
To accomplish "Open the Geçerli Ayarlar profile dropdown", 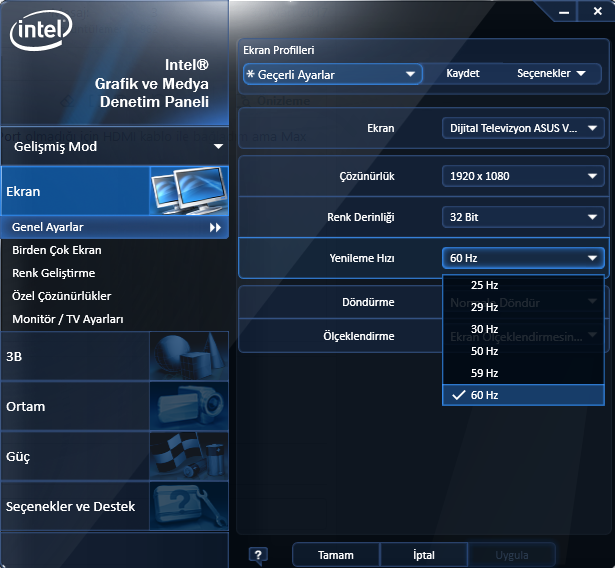I will [x=333, y=74].
